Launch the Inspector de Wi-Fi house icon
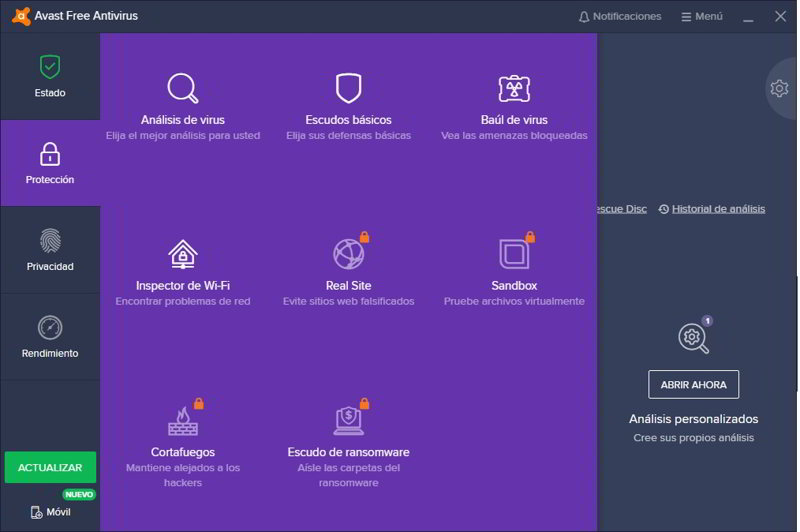 [183, 254]
